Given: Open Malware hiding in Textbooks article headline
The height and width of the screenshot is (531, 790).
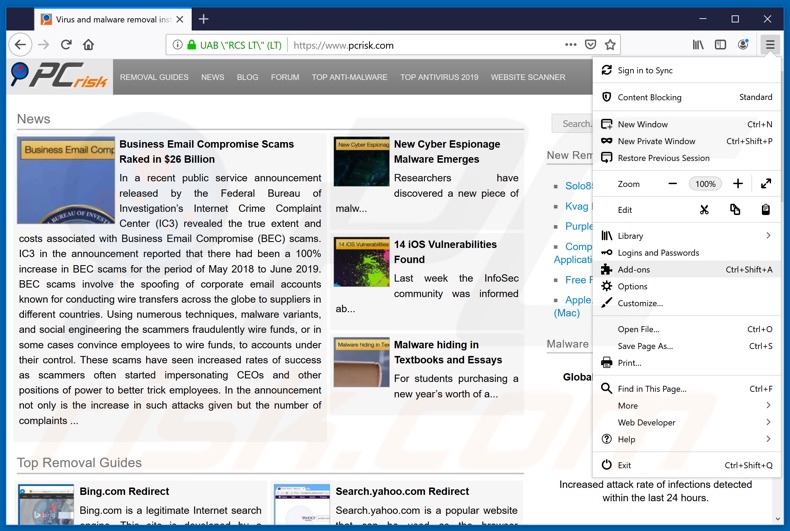Looking at the screenshot, I should (x=448, y=352).
